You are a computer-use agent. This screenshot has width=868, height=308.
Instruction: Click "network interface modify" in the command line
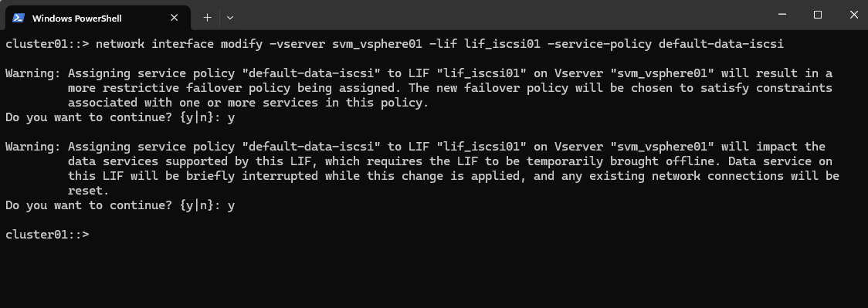[179, 44]
